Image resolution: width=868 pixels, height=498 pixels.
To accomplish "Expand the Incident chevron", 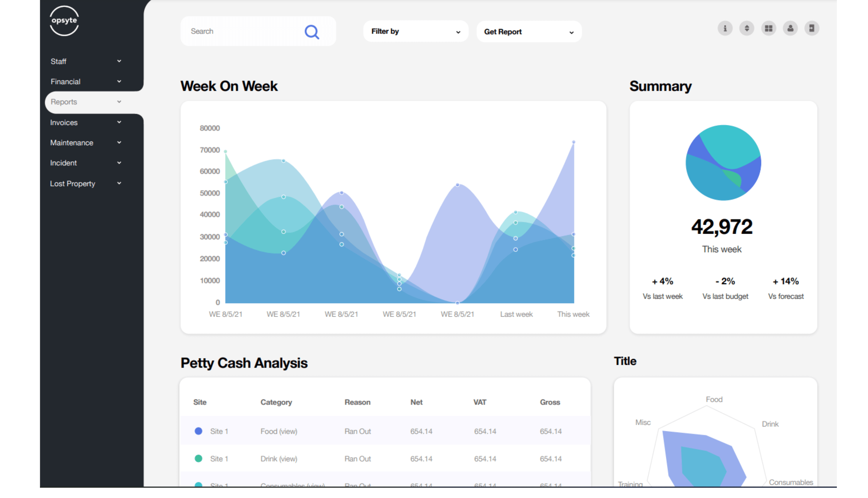I will pyautogui.click(x=119, y=163).
